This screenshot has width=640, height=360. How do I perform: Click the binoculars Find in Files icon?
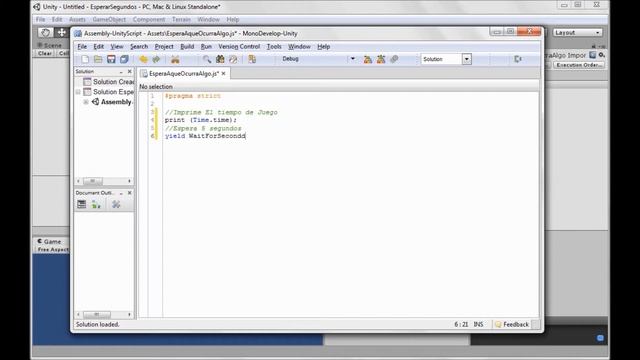220,59
